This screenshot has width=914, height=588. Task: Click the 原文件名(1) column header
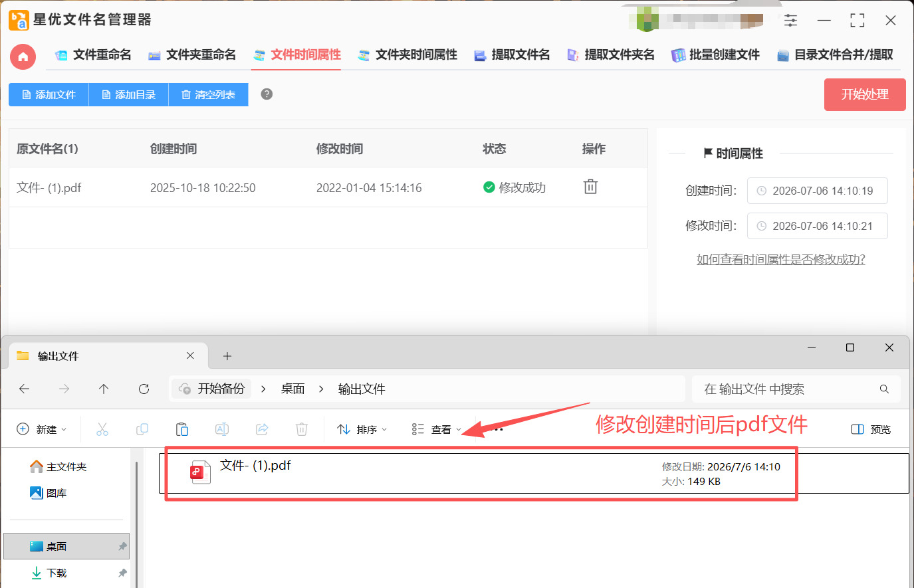tap(47, 149)
